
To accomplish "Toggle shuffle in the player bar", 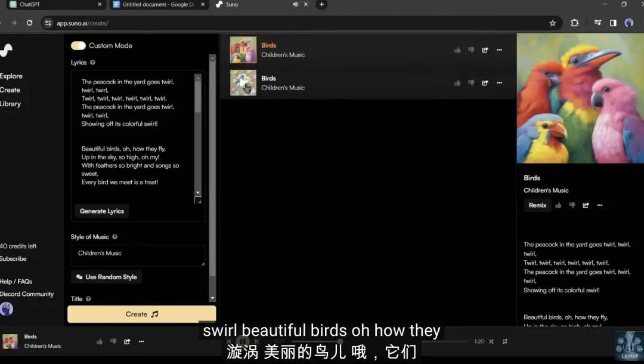I will click(x=491, y=341).
